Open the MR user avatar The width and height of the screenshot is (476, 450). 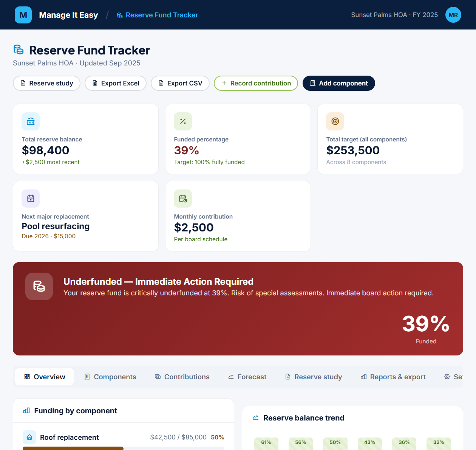[x=453, y=15]
